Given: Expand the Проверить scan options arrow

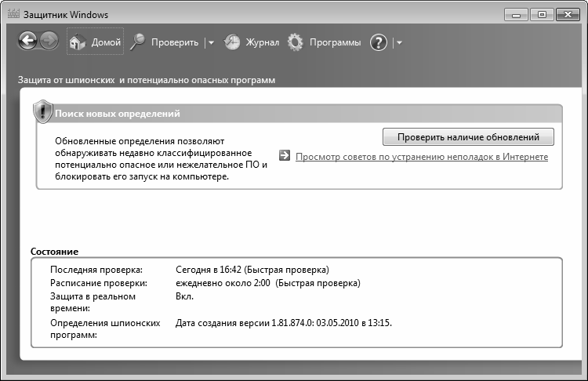Looking at the screenshot, I should tap(211, 43).
